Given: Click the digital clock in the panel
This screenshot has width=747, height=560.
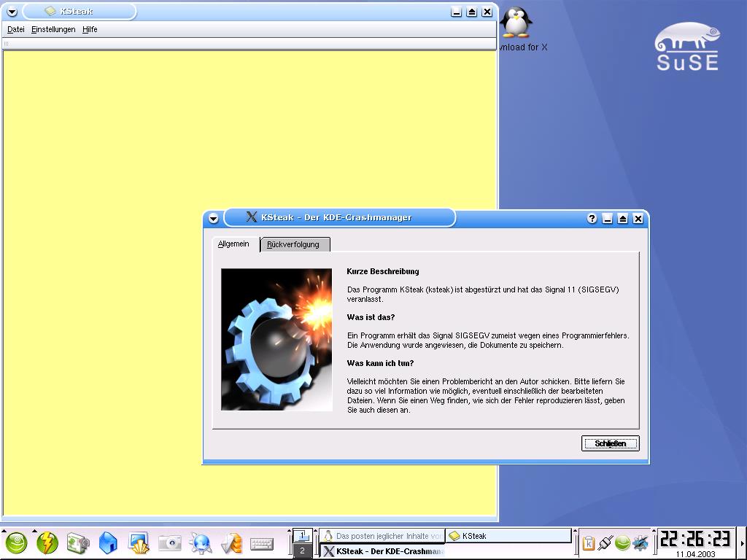Looking at the screenshot, I should 695,539.
